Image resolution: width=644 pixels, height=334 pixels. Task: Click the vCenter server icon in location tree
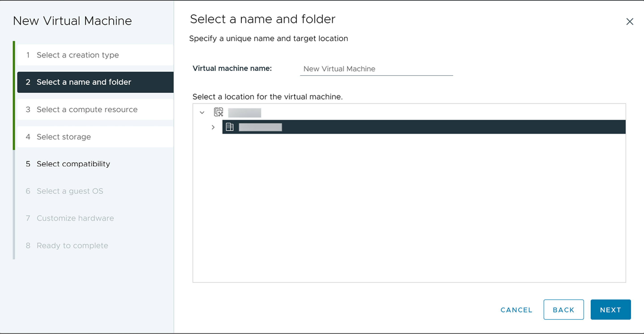[x=218, y=112]
